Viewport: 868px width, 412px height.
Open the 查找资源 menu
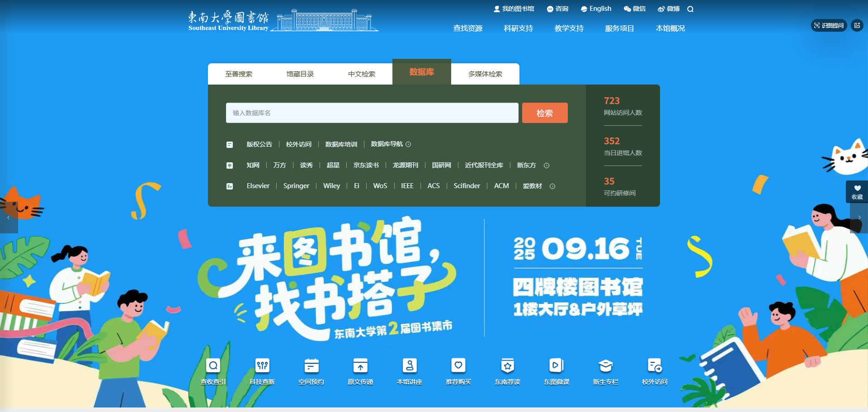click(x=468, y=28)
